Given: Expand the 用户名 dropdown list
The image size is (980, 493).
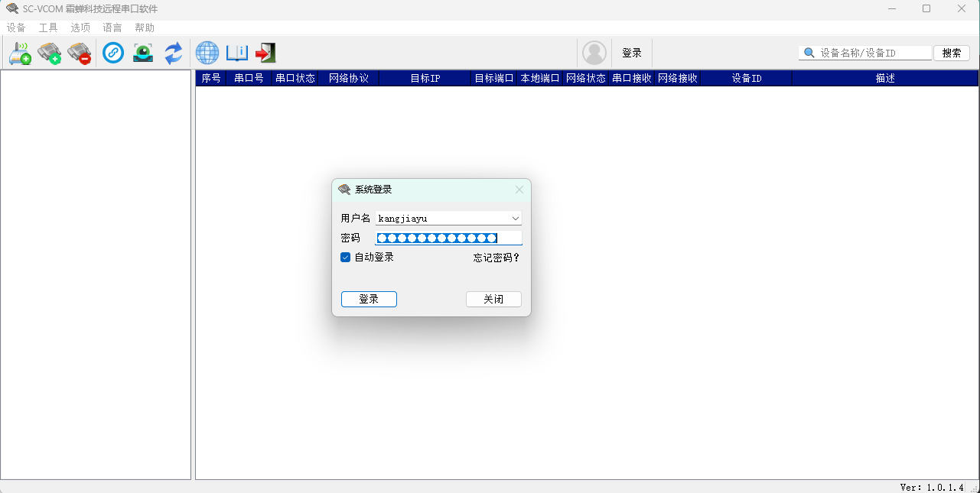Looking at the screenshot, I should (516, 219).
